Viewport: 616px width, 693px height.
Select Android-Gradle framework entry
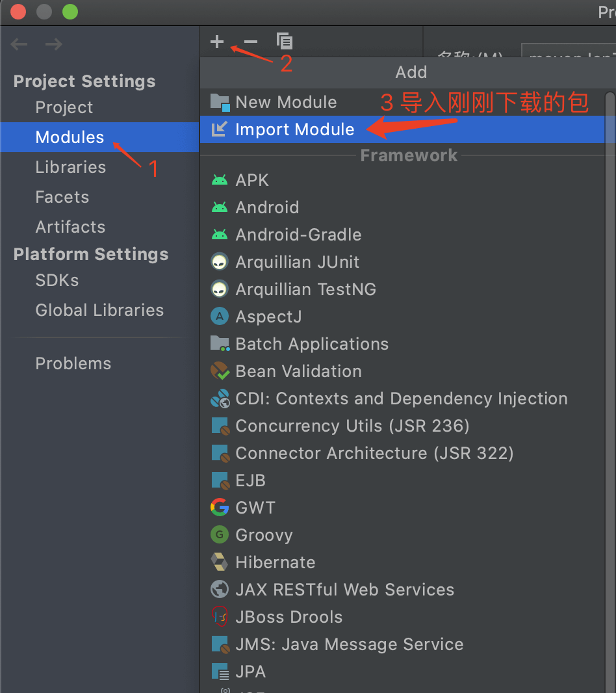[402, 235]
